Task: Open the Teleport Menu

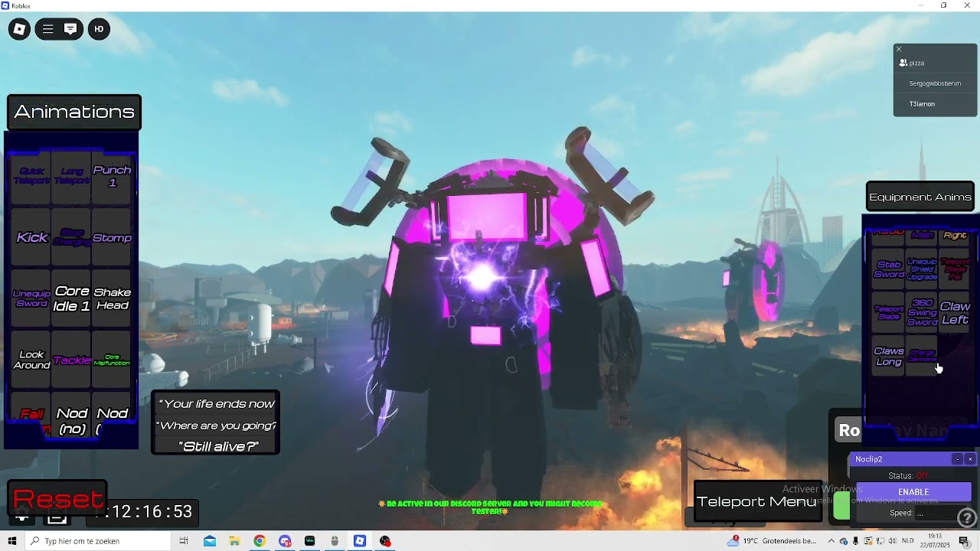Action: coord(756,501)
